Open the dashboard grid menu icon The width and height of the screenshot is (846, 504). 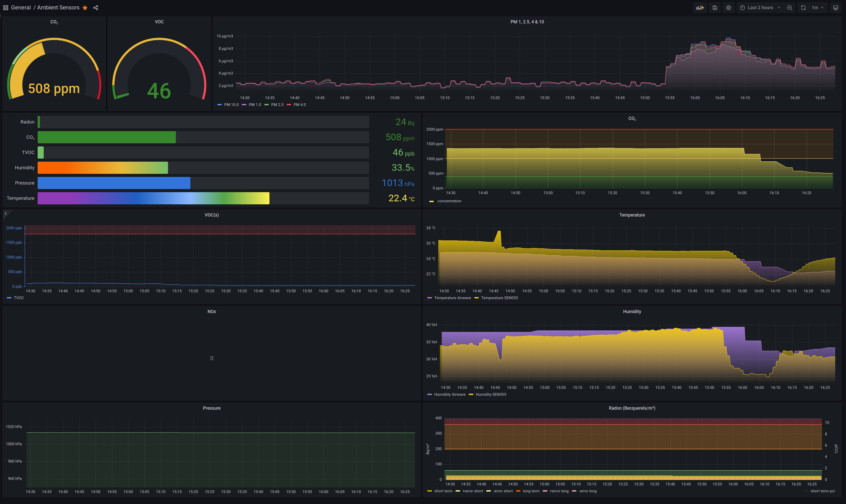[x=5, y=7]
